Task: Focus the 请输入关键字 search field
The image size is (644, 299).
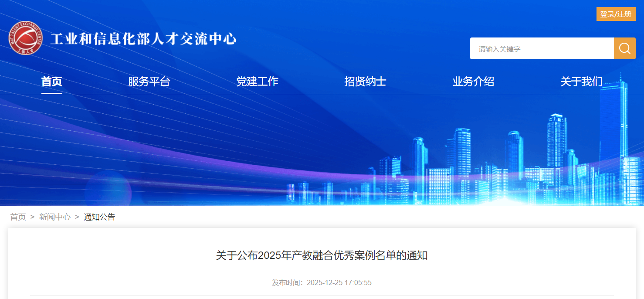Action: click(542, 48)
